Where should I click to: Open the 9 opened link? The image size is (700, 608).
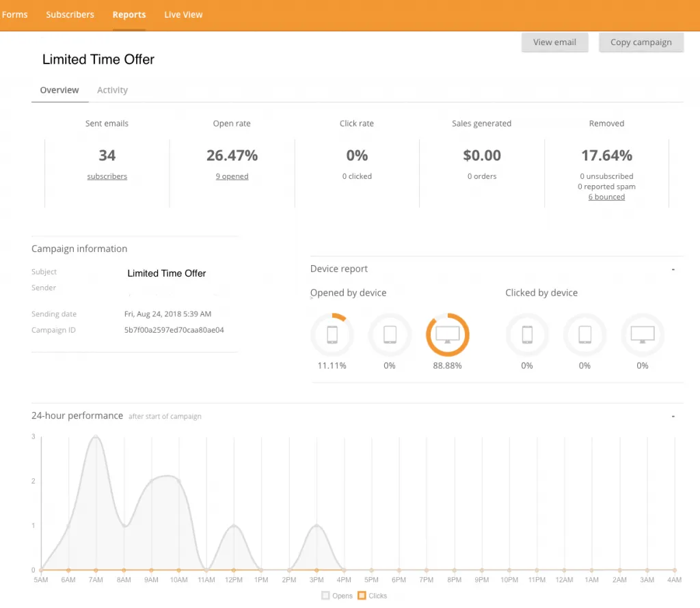pos(232,176)
